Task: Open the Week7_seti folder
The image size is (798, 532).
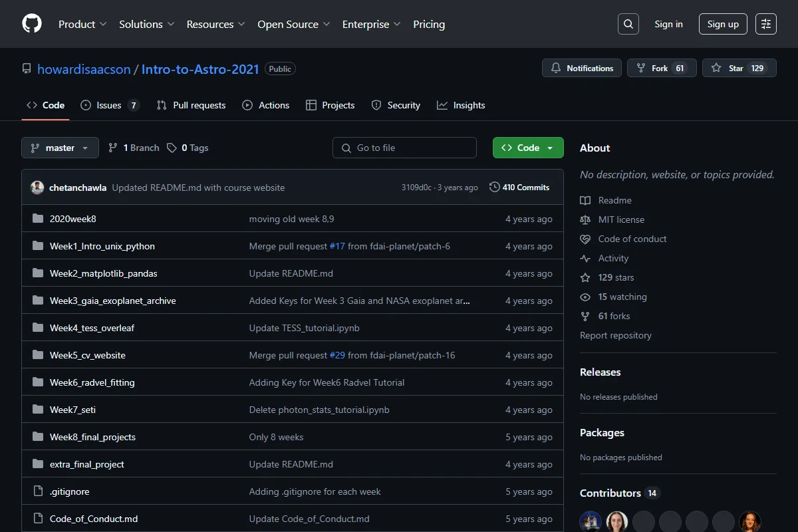Action: coord(72,410)
